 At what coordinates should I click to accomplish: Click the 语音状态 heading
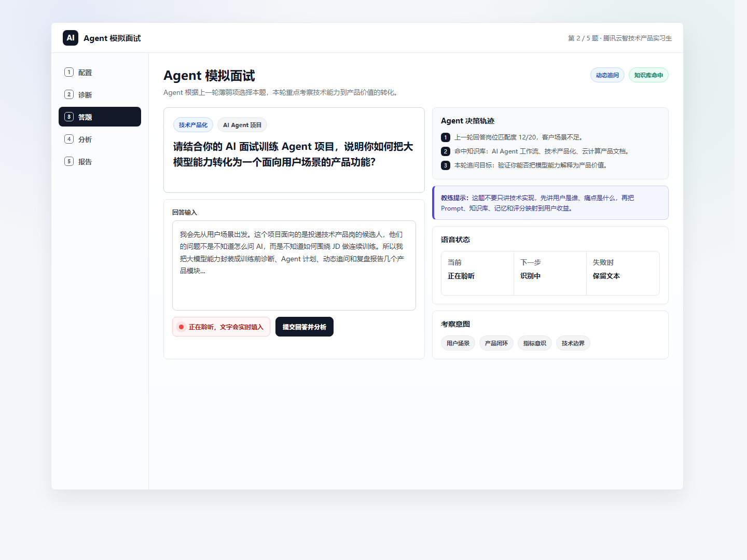(455, 240)
